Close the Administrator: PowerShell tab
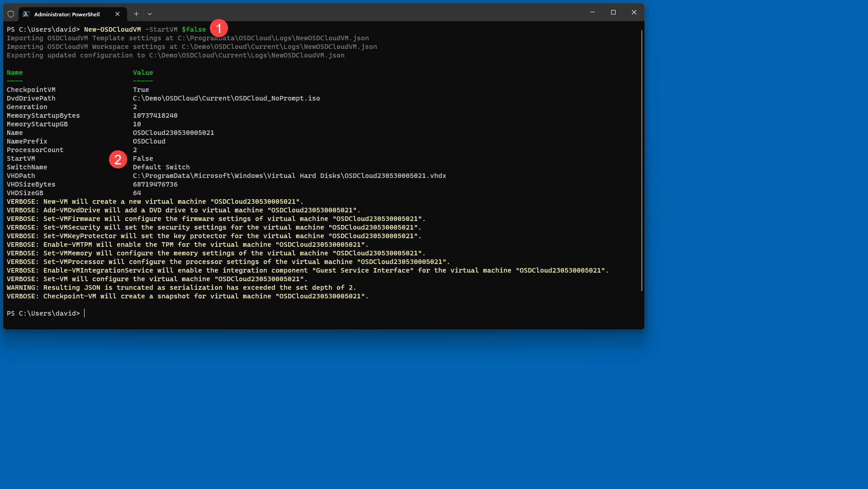This screenshot has height=489, width=868. 118,14
